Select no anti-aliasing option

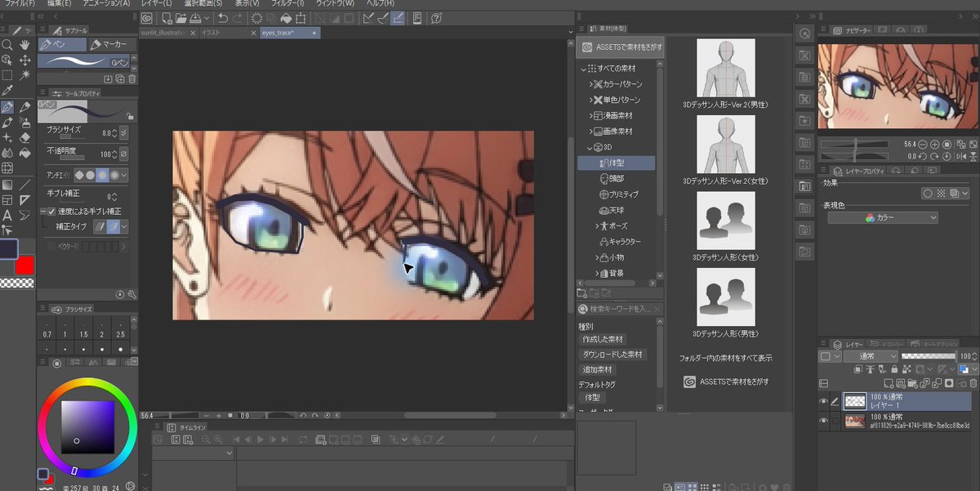pyautogui.click(x=79, y=175)
